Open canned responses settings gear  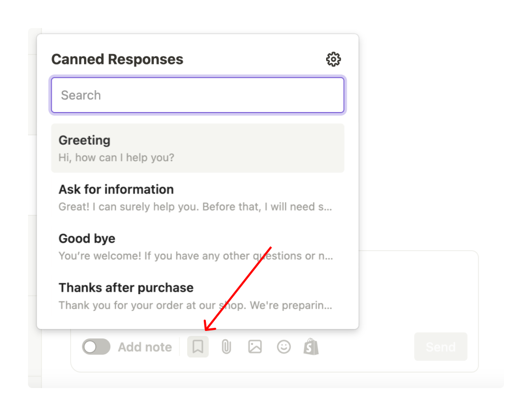(x=333, y=59)
